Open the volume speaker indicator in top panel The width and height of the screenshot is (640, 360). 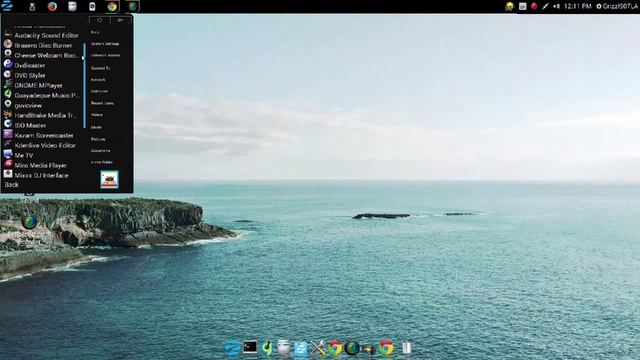click(556, 6)
